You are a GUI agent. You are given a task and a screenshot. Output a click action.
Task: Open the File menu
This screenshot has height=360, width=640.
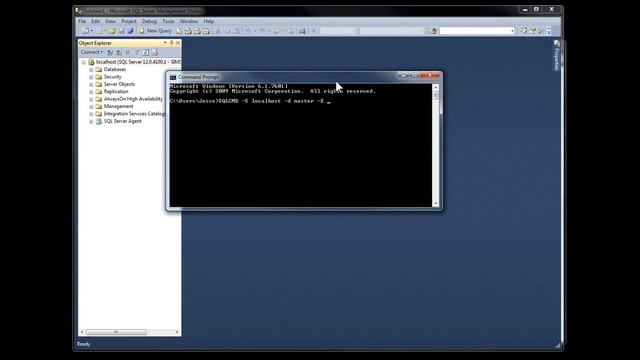[82, 21]
